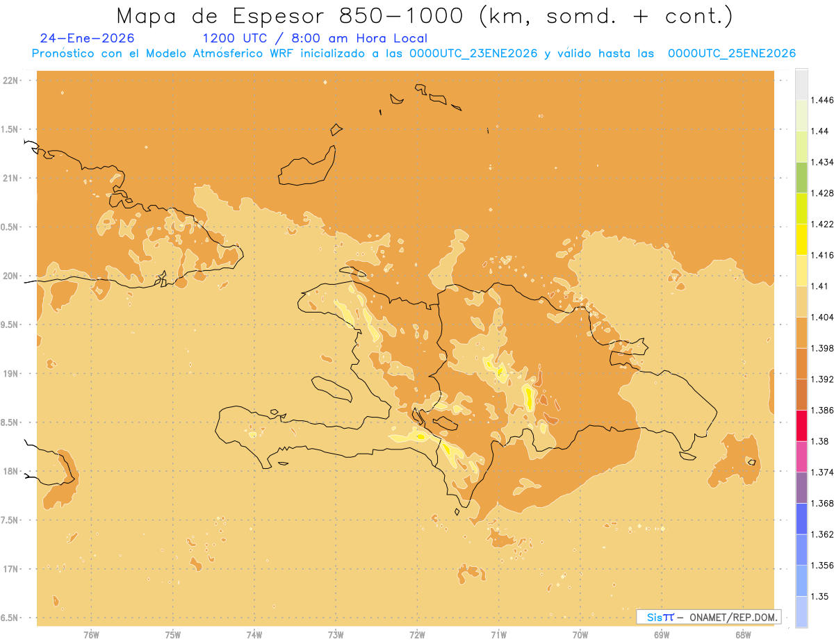
Task: Click the "1.35" legend value
Action: [820, 596]
